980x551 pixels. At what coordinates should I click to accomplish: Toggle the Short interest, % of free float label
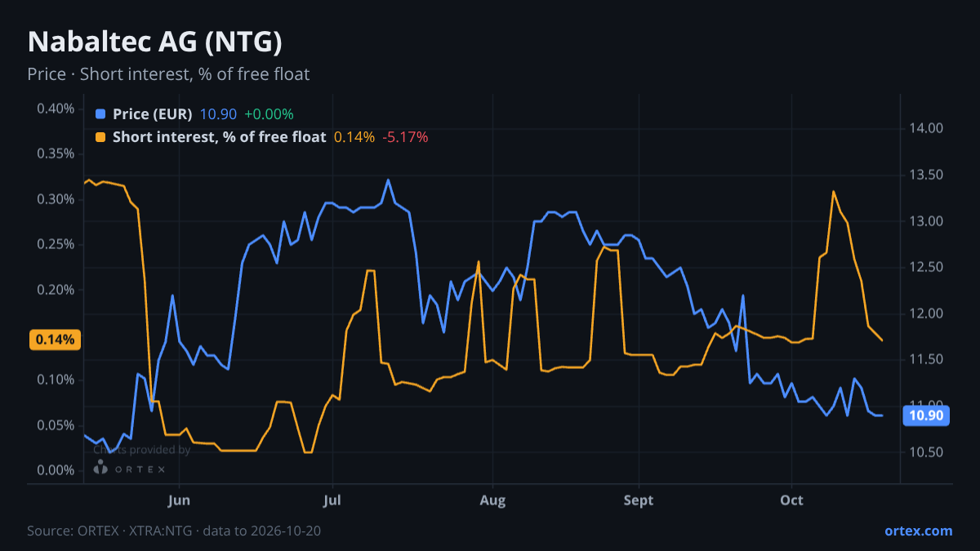(219, 137)
